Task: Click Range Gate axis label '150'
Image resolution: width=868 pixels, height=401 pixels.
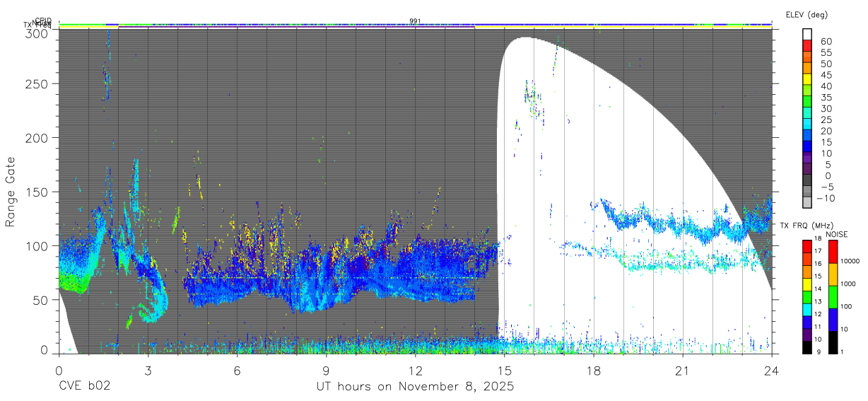Action: tap(37, 192)
